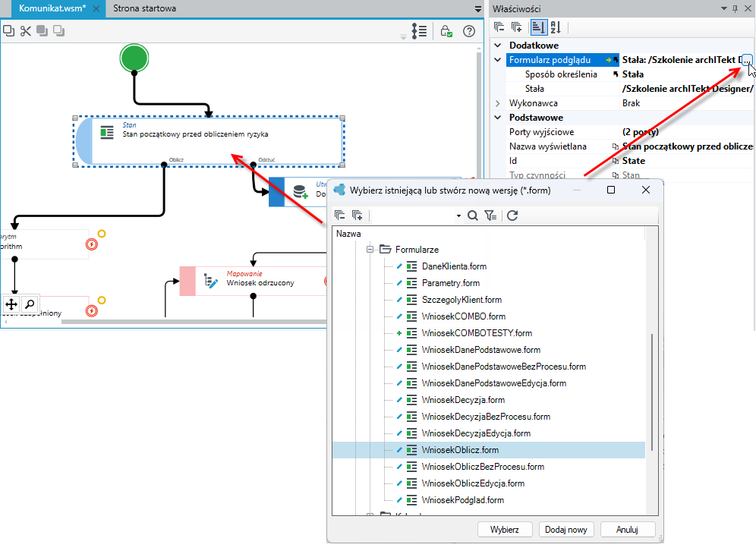Collapse the Formularz podglądu property row
Image resolution: width=756 pixels, height=554 pixels.
click(498, 60)
